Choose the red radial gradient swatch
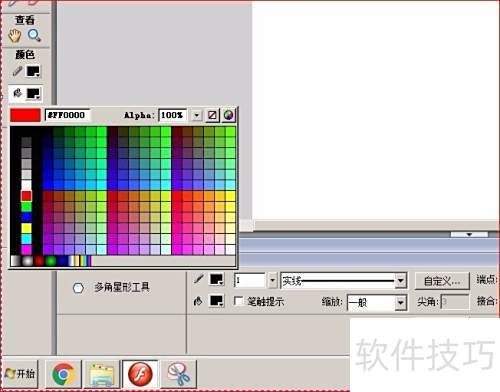Image resolution: width=500 pixels, height=392 pixels. click(39, 261)
